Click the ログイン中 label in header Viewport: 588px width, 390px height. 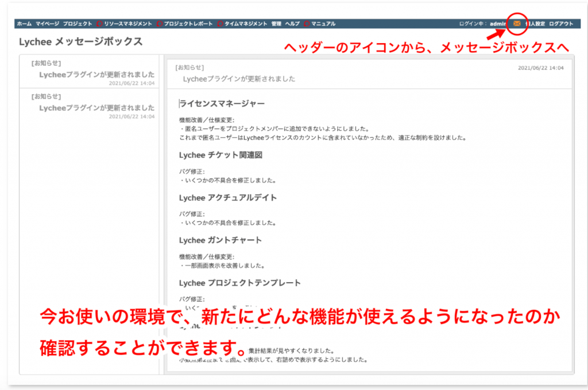pyautogui.click(x=473, y=24)
